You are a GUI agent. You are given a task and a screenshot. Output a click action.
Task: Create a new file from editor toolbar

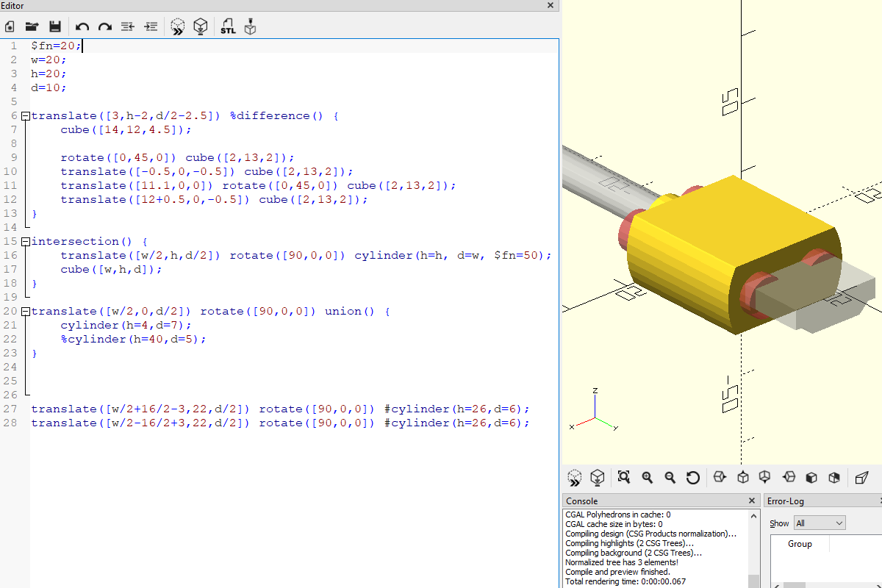pyautogui.click(x=10, y=26)
